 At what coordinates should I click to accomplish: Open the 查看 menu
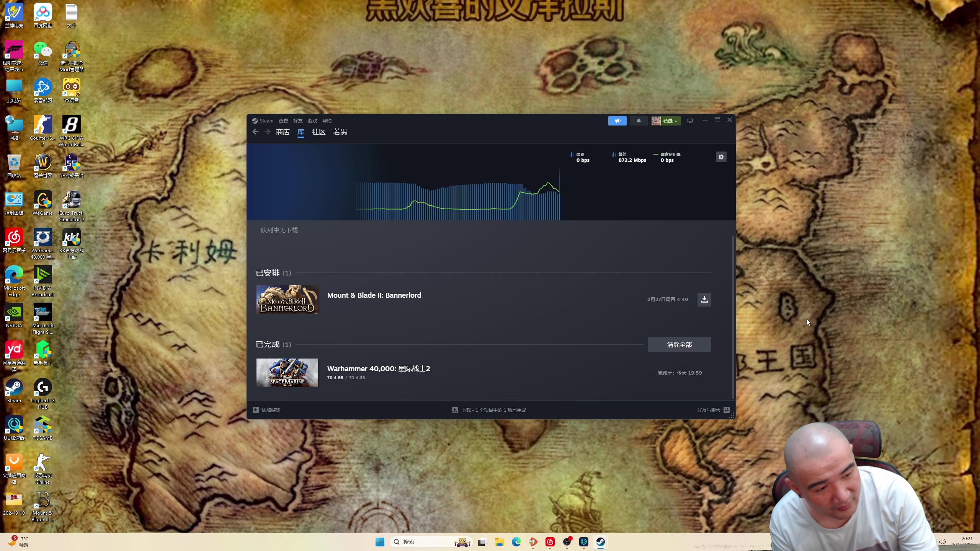pos(283,121)
